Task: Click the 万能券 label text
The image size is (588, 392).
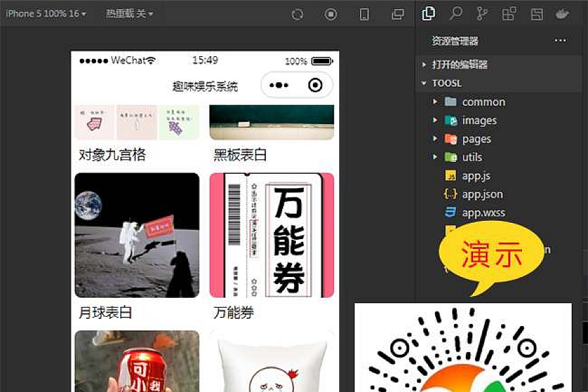Action: pyautogui.click(x=234, y=312)
